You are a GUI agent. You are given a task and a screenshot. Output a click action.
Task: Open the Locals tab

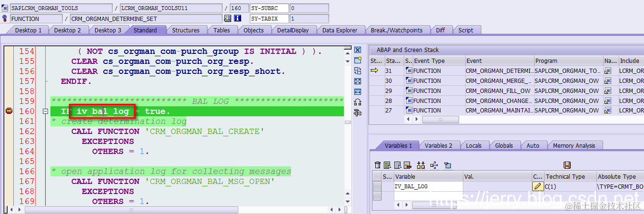coord(473,145)
